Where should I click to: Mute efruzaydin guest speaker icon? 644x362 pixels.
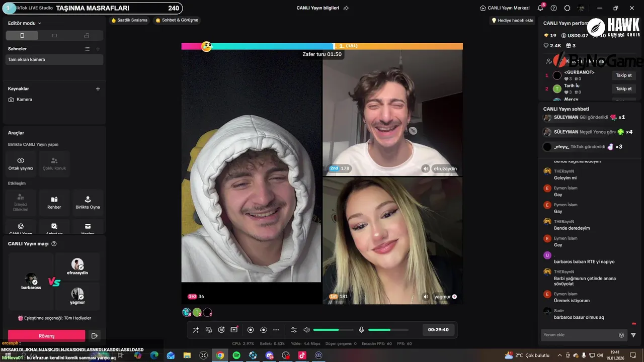click(426, 168)
